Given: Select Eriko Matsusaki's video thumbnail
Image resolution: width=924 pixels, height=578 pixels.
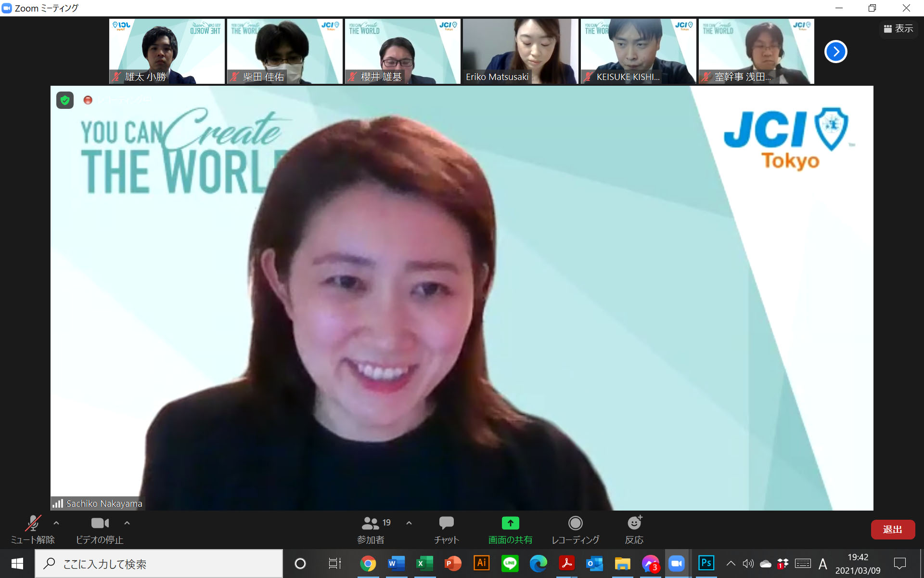Looking at the screenshot, I should coord(520,51).
